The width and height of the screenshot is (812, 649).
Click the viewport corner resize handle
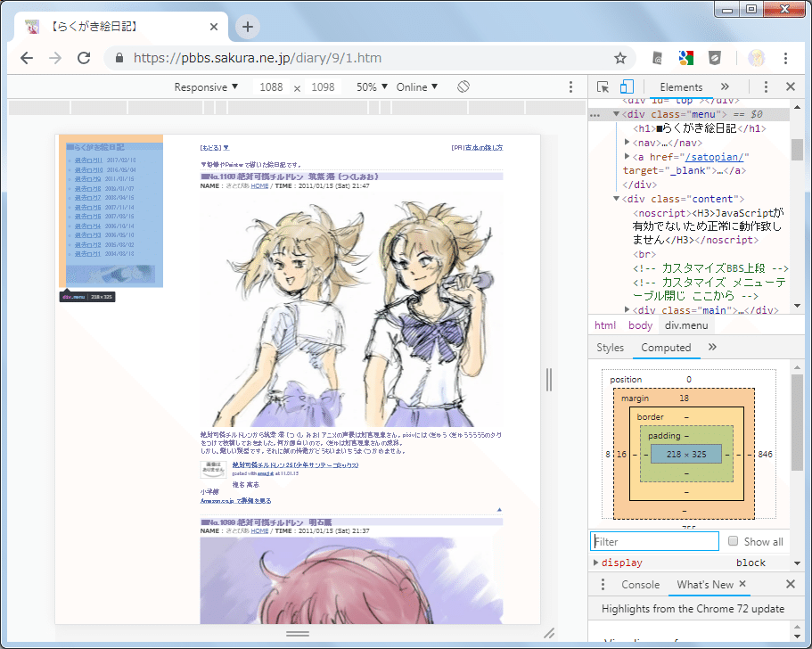tap(549, 633)
